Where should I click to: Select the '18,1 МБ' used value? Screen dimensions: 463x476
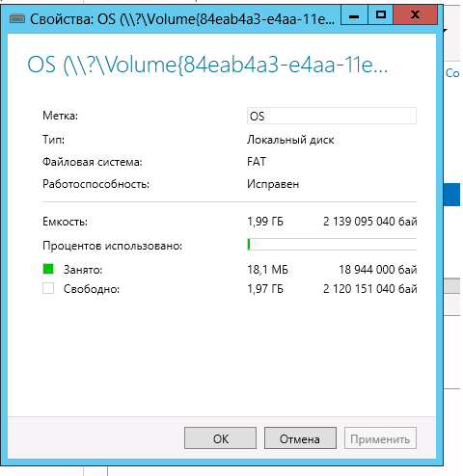coord(267,270)
